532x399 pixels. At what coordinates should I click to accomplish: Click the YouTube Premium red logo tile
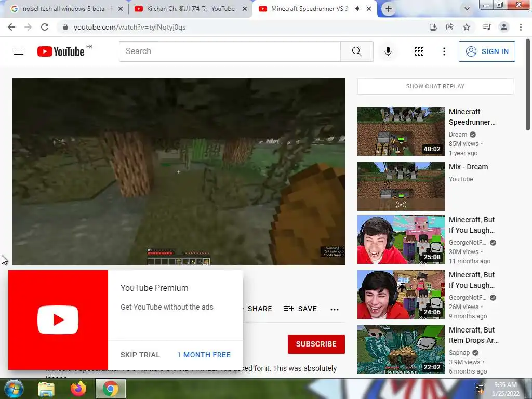58,320
